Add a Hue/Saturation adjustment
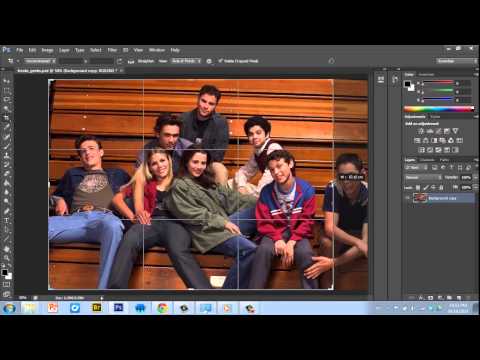The height and width of the screenshot is (360, 480). coord(417,140)
